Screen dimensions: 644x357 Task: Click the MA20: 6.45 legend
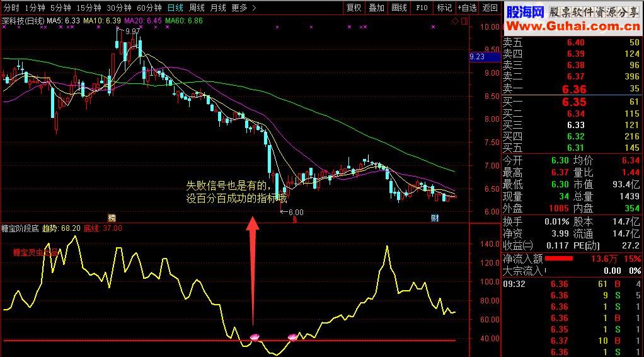coord(143,21)
